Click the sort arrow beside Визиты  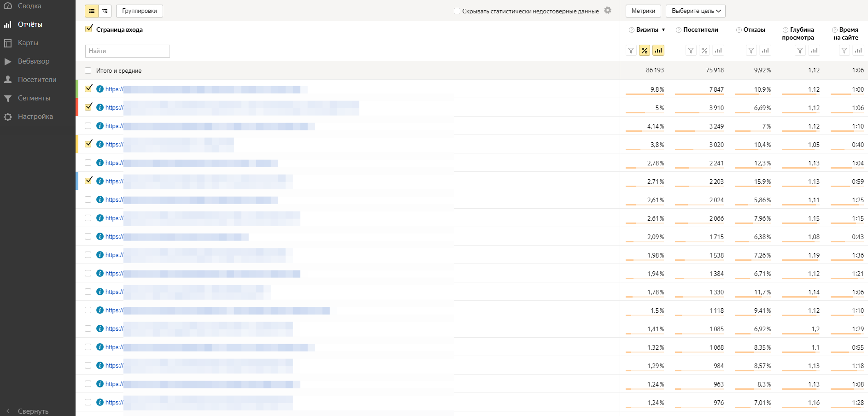pyautogui.click(x=663, y=30)
